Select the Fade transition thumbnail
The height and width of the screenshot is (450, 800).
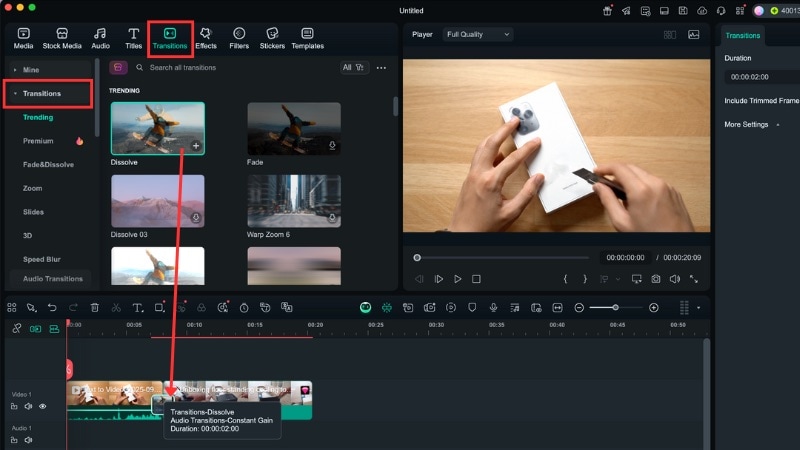pyautogui.click(x=294, y=128)
